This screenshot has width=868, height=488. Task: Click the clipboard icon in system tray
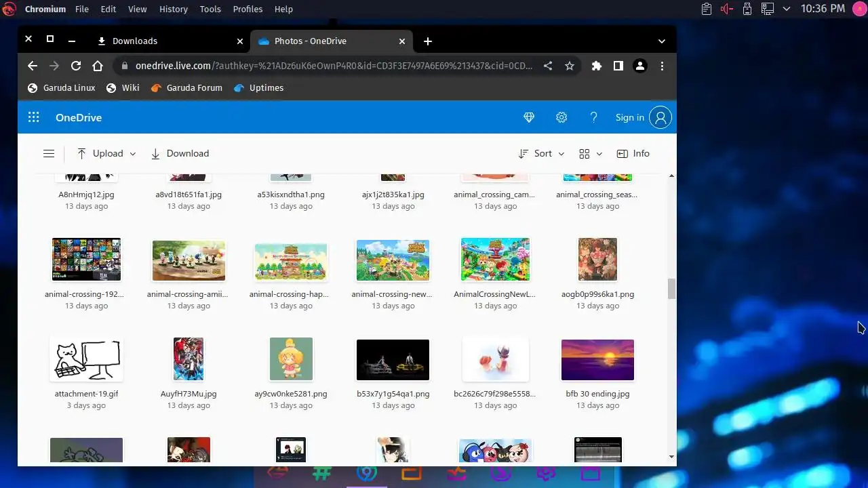707,9
